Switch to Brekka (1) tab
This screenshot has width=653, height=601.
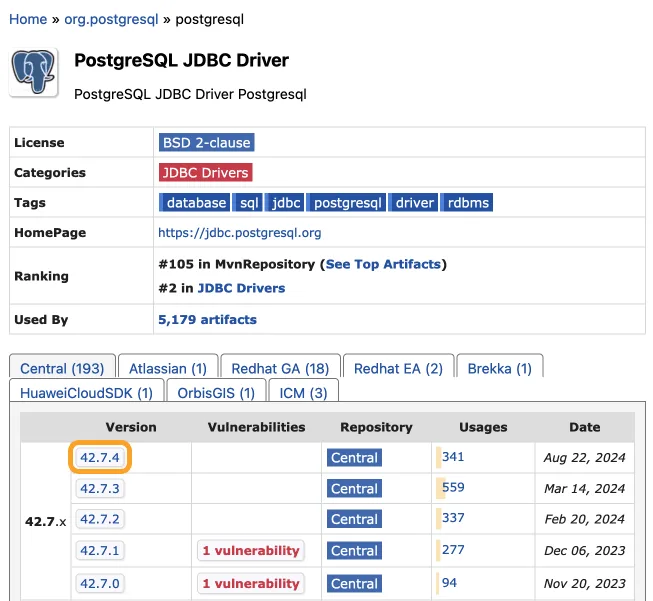coord(500,368)
